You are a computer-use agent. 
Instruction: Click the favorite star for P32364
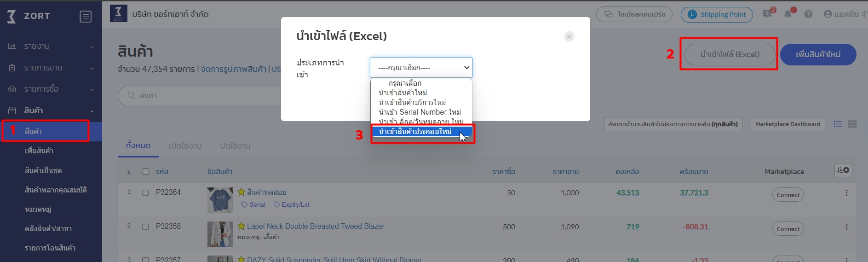(241, 192)
